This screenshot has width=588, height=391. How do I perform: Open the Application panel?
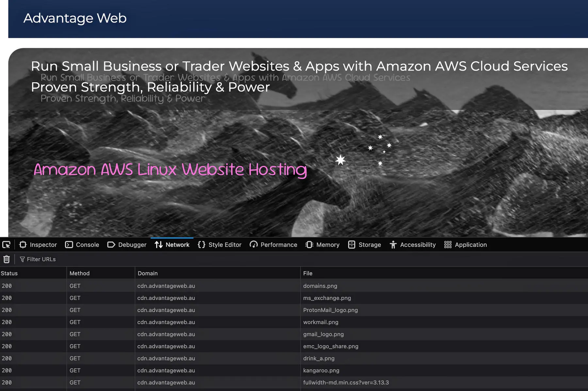pos(465,245)
